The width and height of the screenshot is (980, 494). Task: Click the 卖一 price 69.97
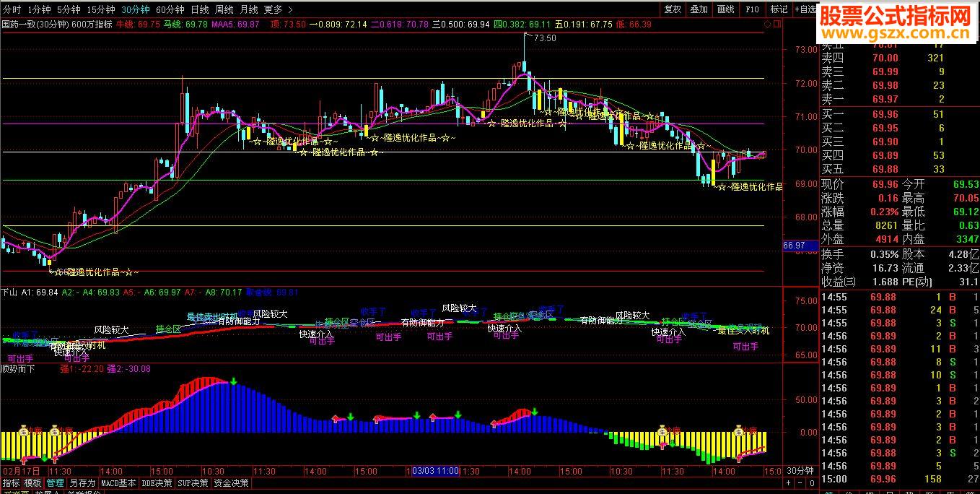pos(885,99)
